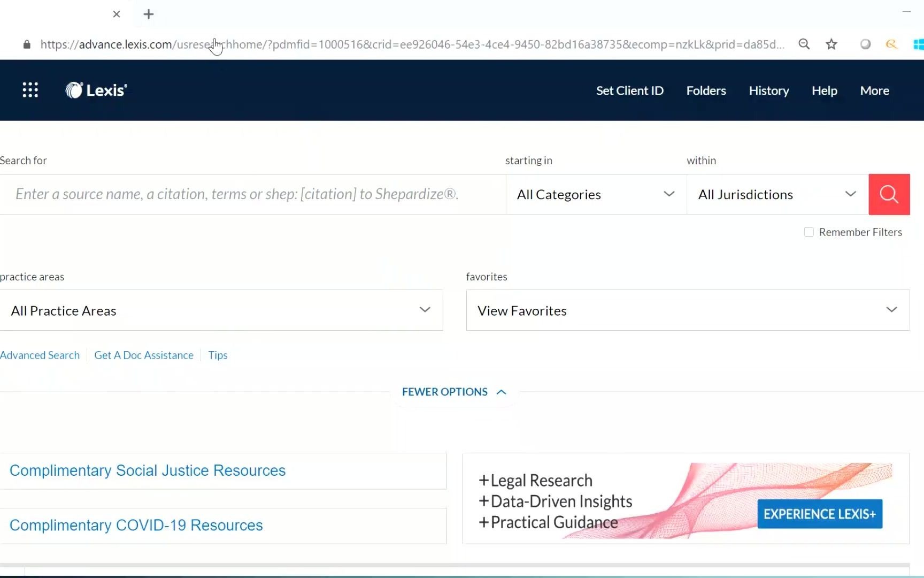Expand the All Categories dropdown

[x=596, y=194]
